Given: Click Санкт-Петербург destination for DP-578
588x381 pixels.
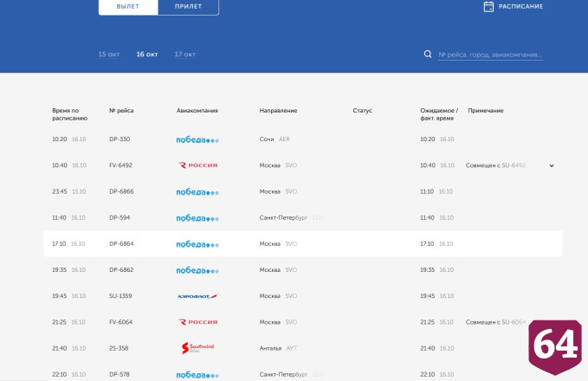Looking at the screenshot, I should pyautogui.click(x=291, y=374).
